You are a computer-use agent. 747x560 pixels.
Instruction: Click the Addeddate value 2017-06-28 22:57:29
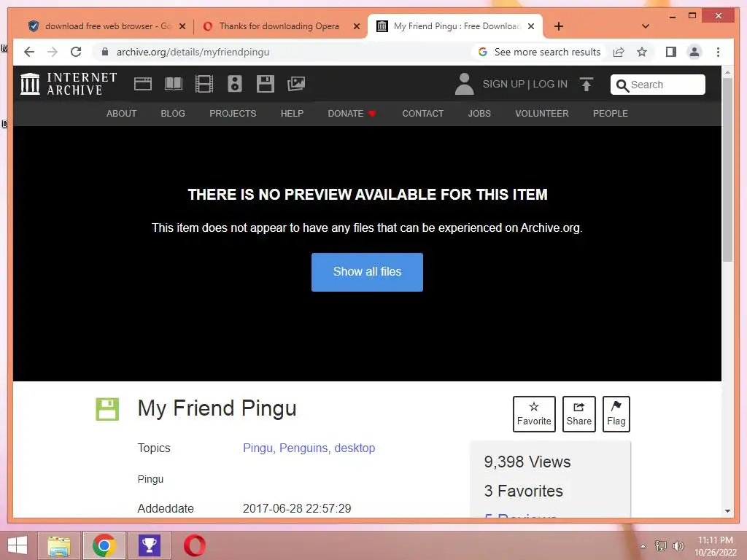[297, 508]
